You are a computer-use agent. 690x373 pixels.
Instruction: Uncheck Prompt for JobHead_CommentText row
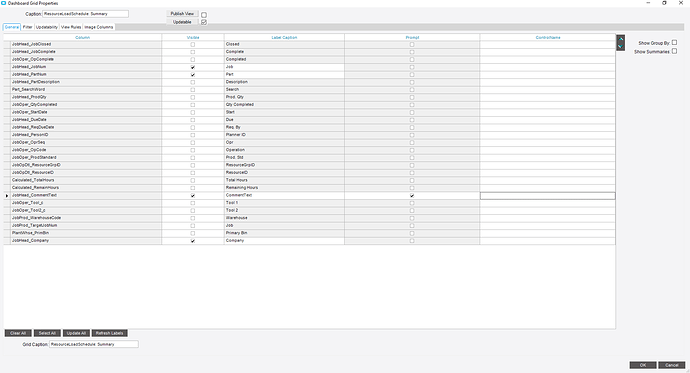click(412, 196)
